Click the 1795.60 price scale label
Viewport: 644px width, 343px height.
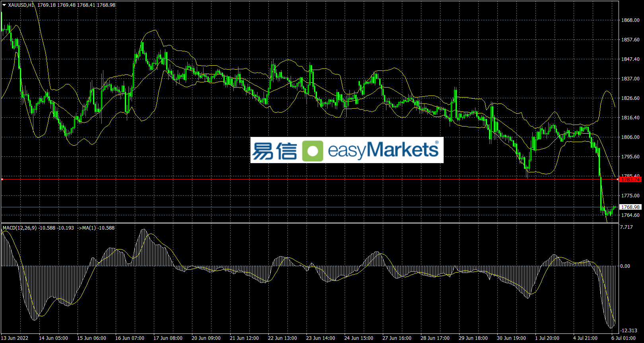click(x=630, y=157)
